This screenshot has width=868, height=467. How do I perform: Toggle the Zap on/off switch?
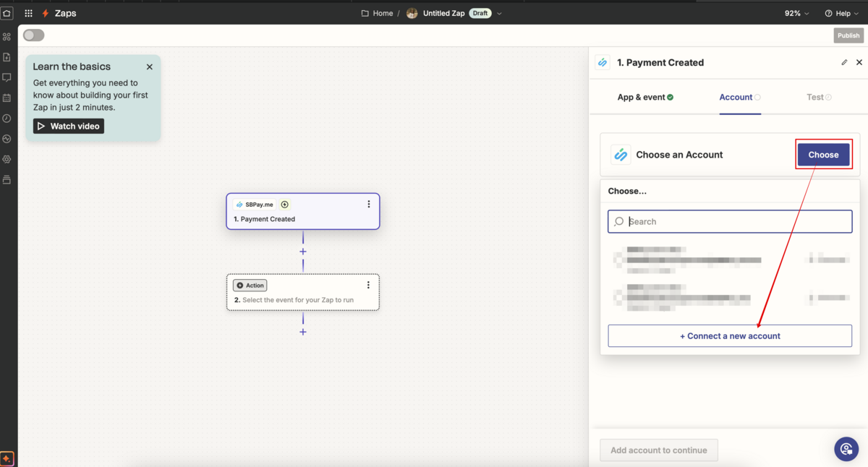click(34, 35)
